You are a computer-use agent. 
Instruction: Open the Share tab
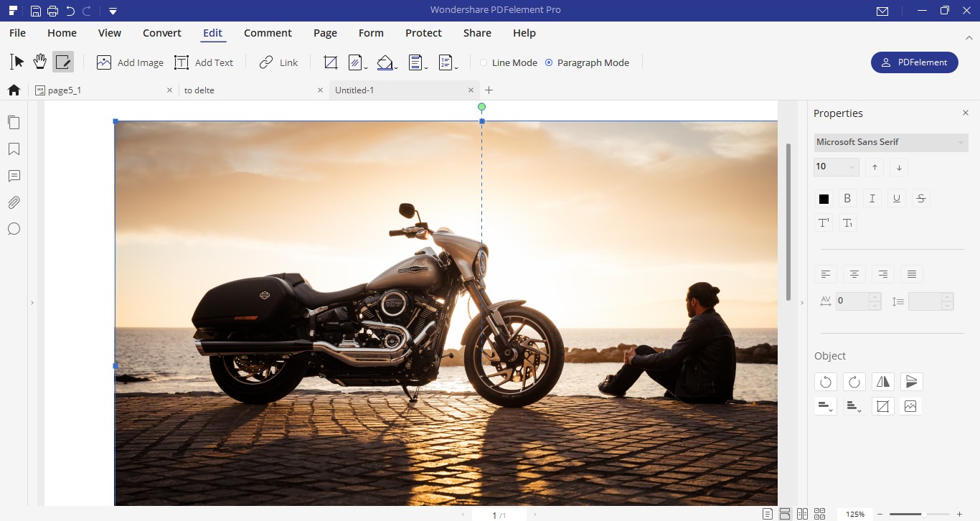click(x=477, y=33)
